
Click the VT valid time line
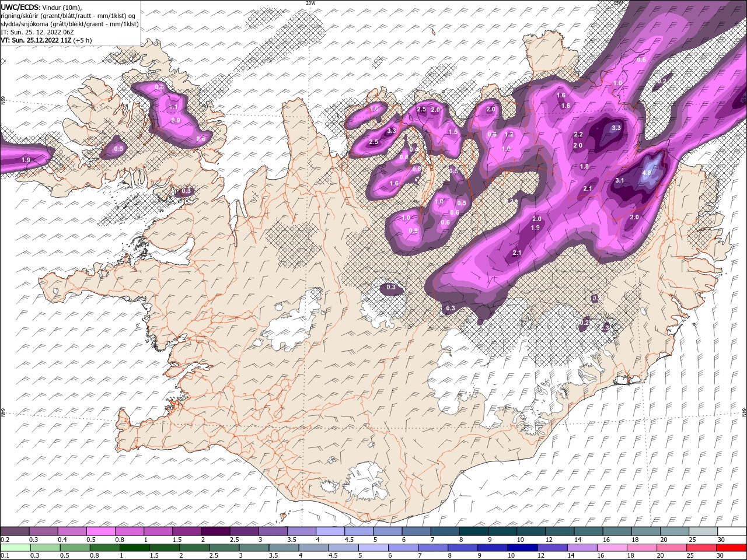[46, 40]
